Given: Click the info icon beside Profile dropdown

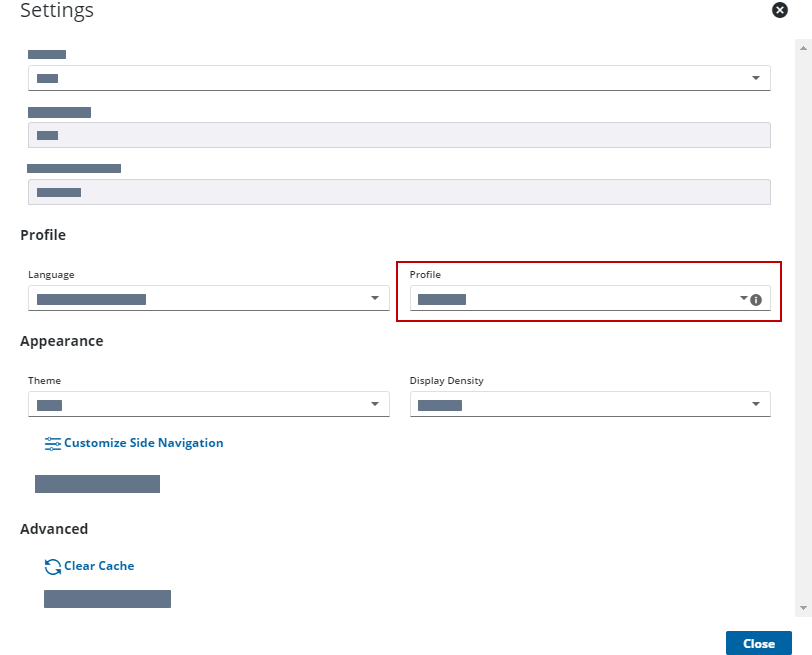Looking at the screenshot, I should pyautogui.click(x=756, y=299).
